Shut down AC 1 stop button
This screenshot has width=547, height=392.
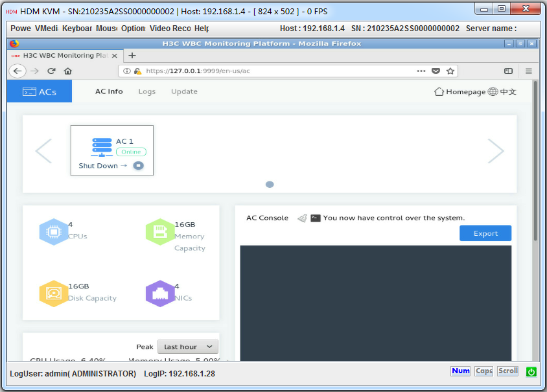(139, 166)
